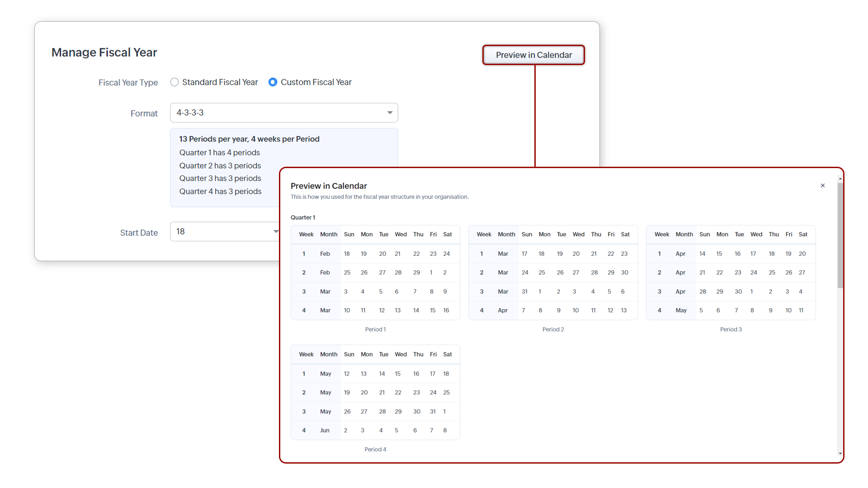Click the Period 4 label
Image resolution: width=868 pixels, height=488 pixels.
[x=375, y=449]
